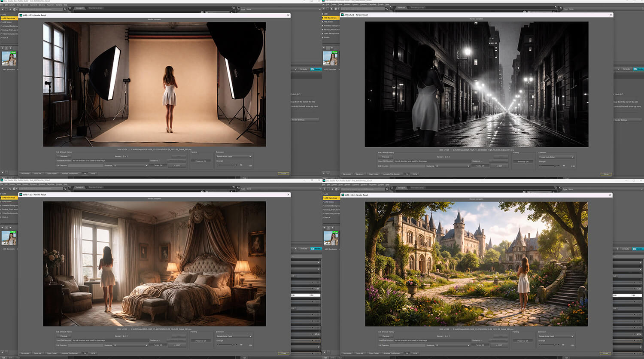Click the Previous button in the castle garden dialog
Screen dimensions: 644x359
(386, 336)
